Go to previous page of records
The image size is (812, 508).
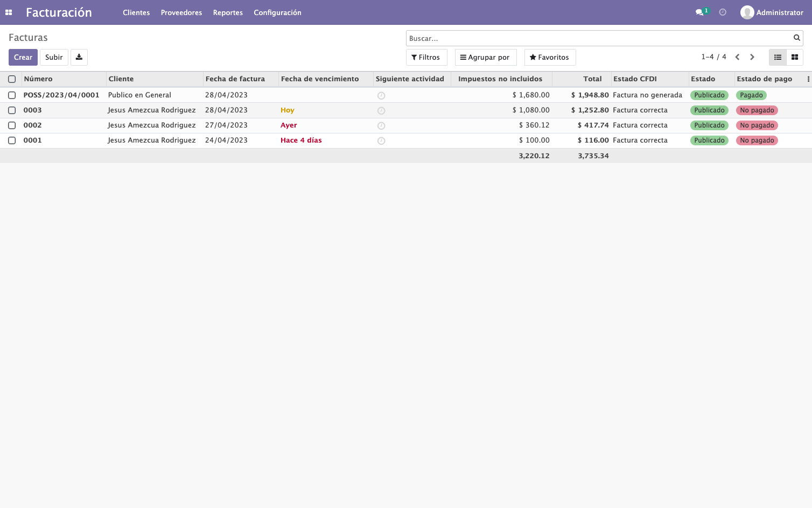click(x=737, y=57)
